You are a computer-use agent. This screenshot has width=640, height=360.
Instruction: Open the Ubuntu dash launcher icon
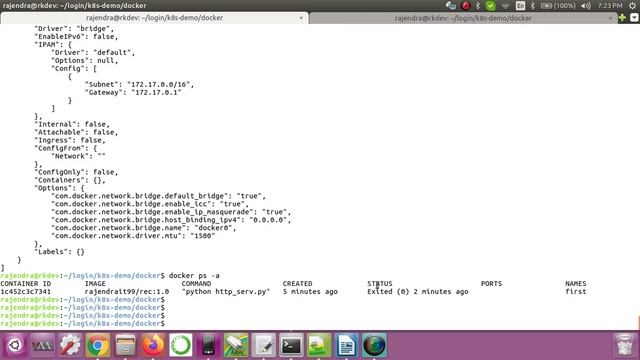coord(15,345)
